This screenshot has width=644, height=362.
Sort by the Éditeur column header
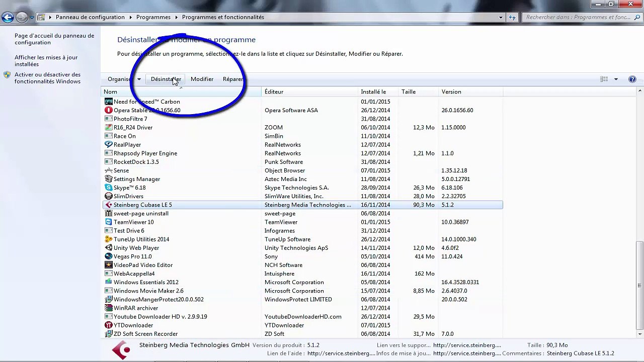coord(309,92)
